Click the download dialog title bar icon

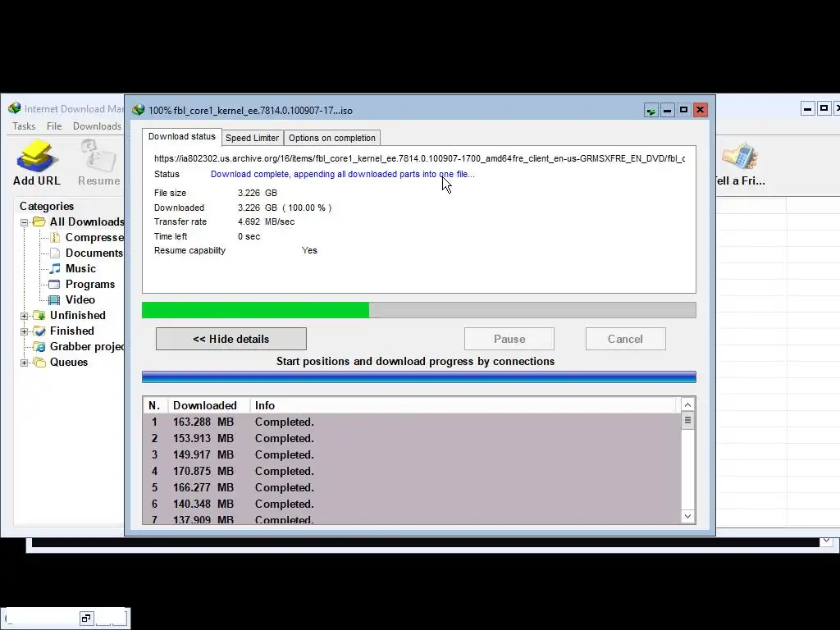(138, 110)
